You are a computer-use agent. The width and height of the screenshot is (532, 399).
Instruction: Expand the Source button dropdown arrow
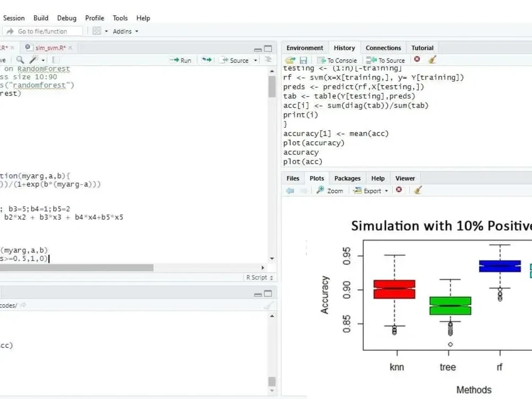pos(254,60)
